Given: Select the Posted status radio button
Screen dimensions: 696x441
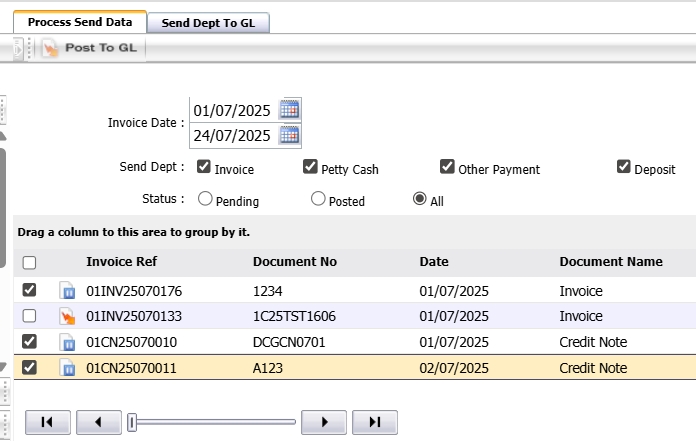Looking at the screenshot, I should [x=318, y=199].
